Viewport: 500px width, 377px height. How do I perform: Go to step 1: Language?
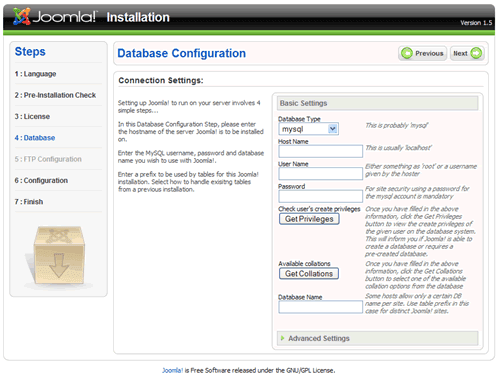click(x=35, y=74)
